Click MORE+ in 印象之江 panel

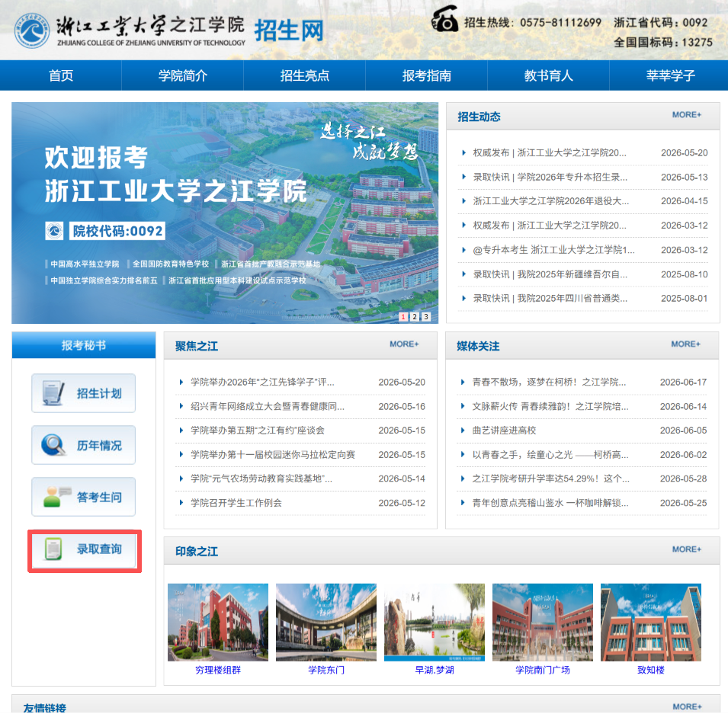click(687, 549)
